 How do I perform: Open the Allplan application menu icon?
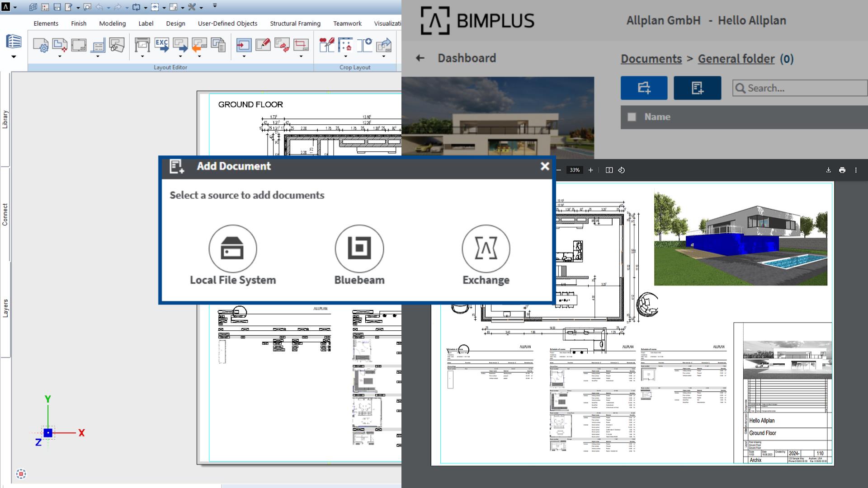click(6, 7)
